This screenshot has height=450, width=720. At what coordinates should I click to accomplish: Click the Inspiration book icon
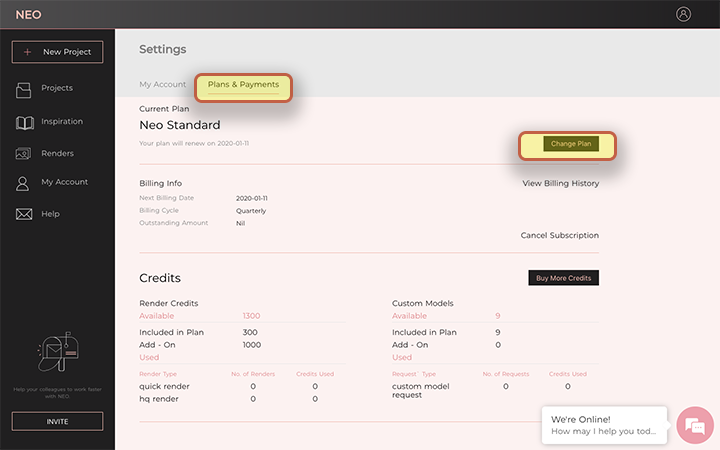pyautogui.click(x=25, y=123)
